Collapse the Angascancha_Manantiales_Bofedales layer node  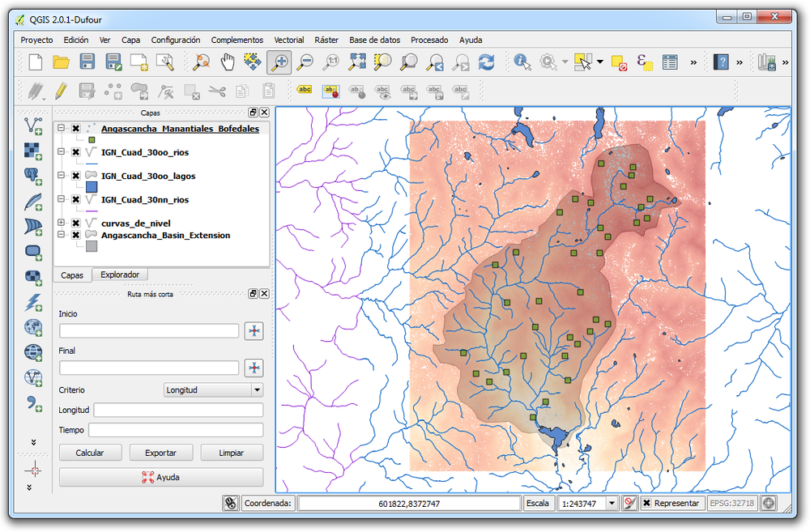tap(61, 128)
